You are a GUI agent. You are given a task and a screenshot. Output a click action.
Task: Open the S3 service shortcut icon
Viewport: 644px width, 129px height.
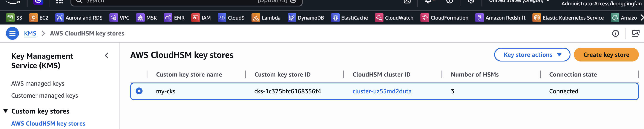10,18
